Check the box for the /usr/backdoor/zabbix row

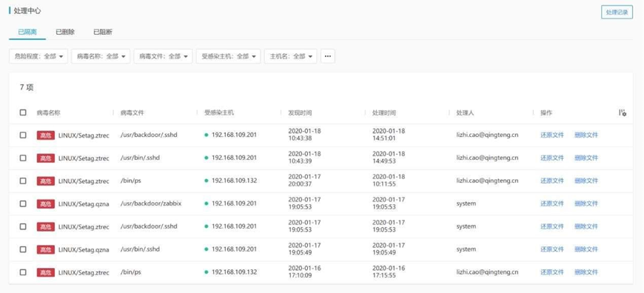[x=23, y=203]
